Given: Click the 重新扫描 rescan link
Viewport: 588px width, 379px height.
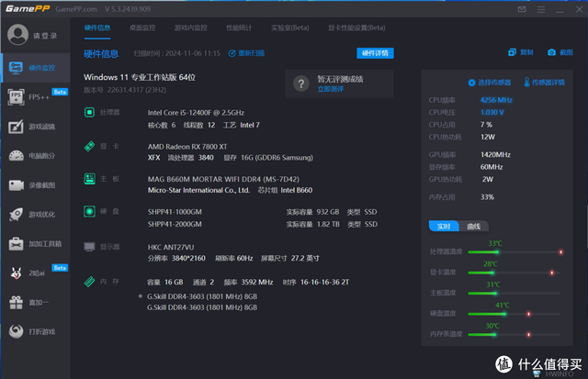Looking at the screenshot, I should click(x=246, y=53).
